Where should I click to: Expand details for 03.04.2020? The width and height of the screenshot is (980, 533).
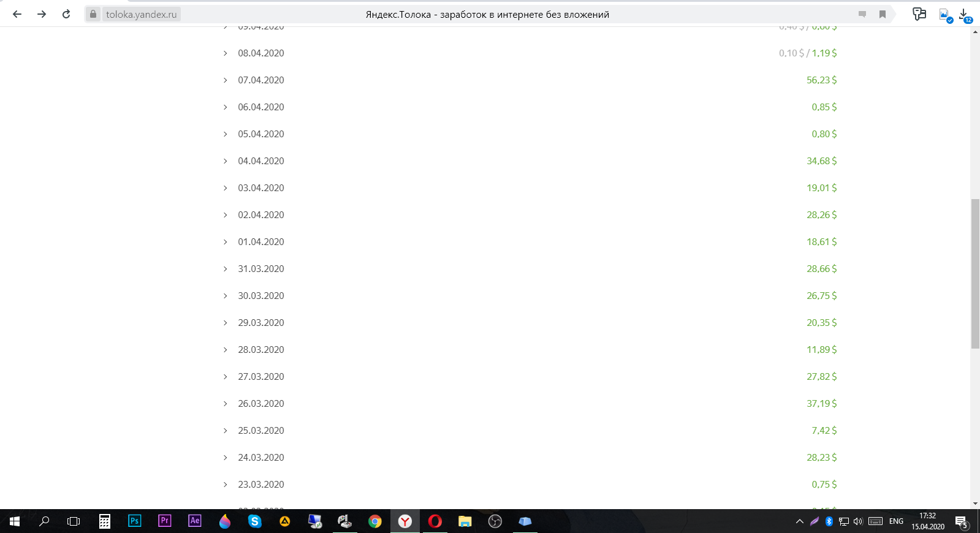tap(225, 188)
